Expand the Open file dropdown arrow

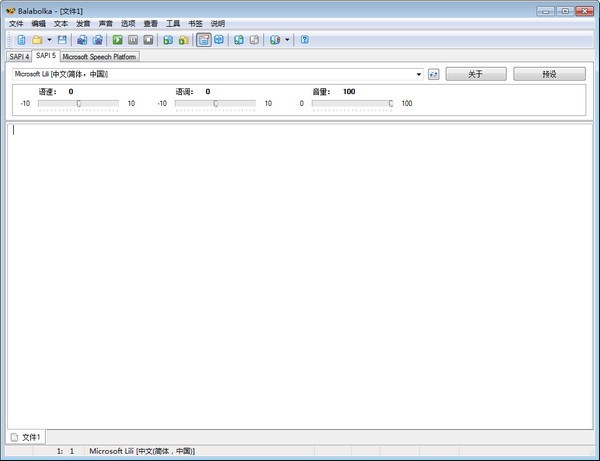49,40
